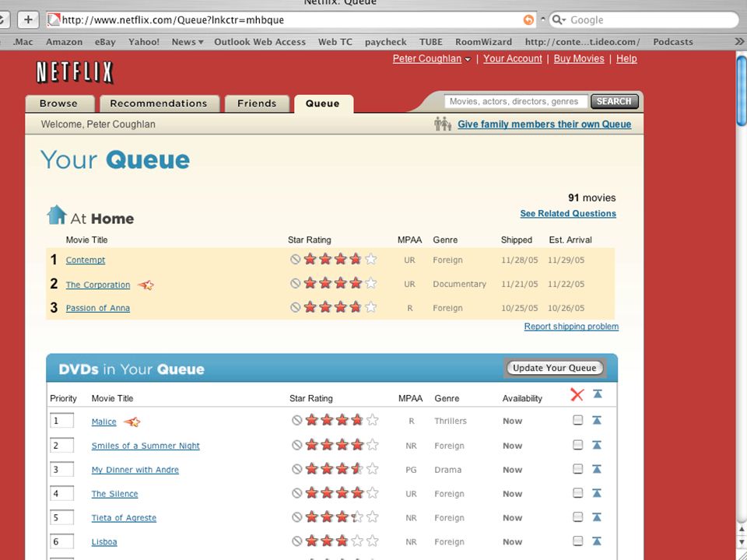Screen dimensions: 747x560
Task: Move Tieta of Agreste to top
Action: (x=597, y=517)
